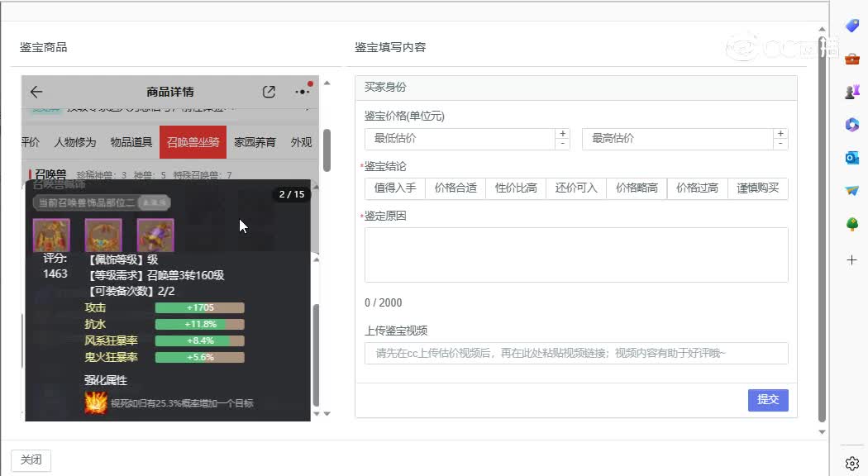868x476 pixels.
Task: Click the paper plane icon in sidebar
Action: (x=851, y=191)
